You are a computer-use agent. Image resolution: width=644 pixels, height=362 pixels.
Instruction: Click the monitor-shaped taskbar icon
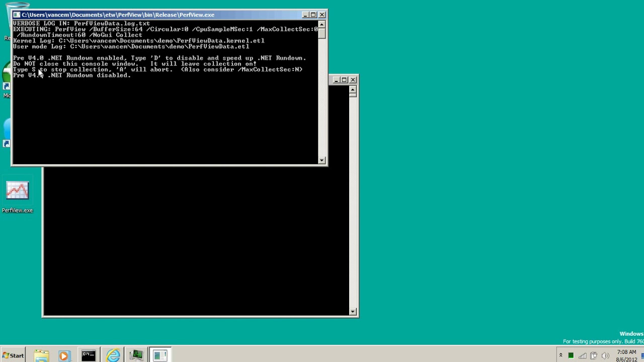136,355
